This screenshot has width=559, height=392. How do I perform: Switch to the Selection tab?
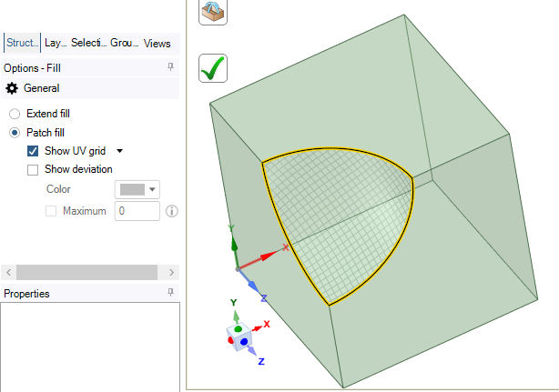[89, 43]
